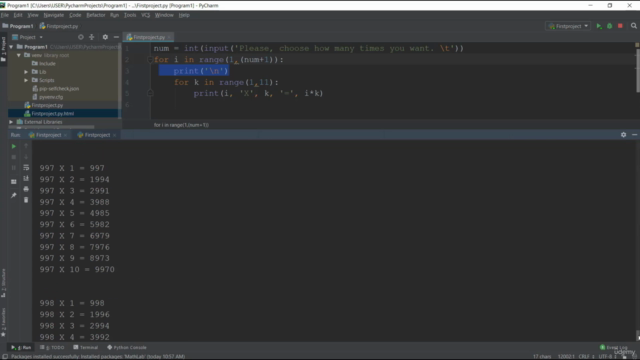The width and height of the screenshot is (640, 360).
Task: Open the File menu
Action: tap(5, 15)
